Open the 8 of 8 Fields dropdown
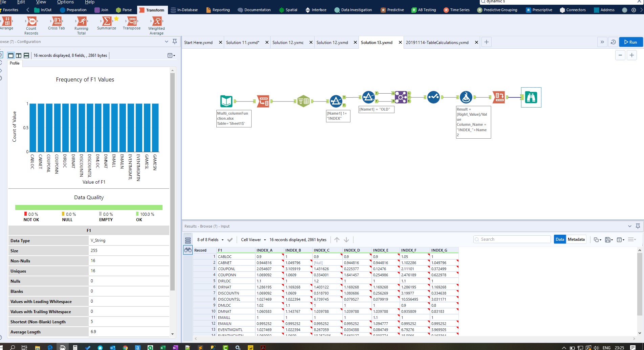The image size is (644, 350). 210,240
